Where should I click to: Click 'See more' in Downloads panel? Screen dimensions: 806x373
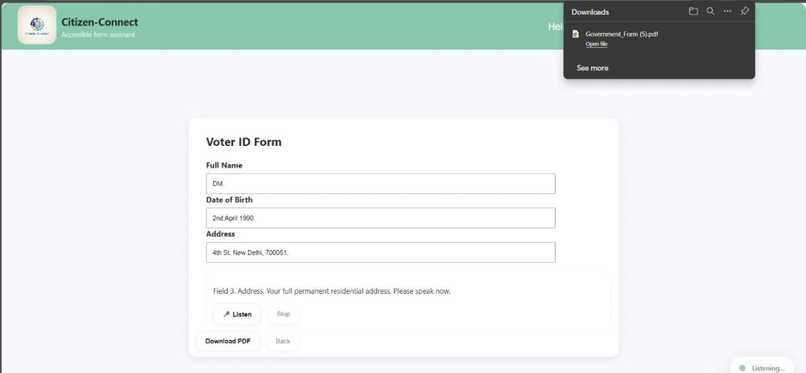tap(592, 68)
